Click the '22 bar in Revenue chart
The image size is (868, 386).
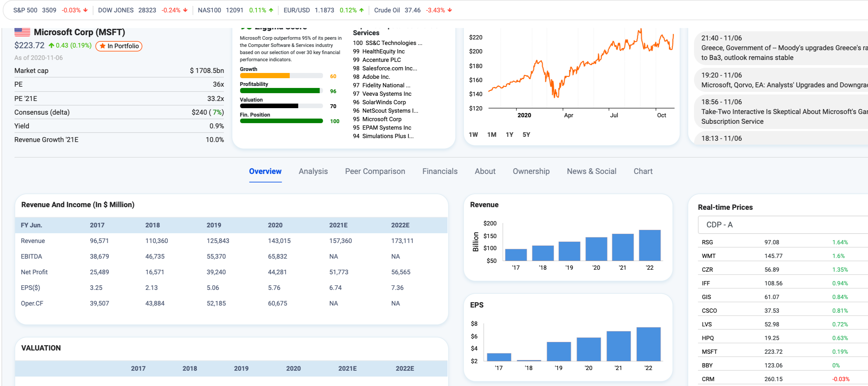tap(650, 245)
